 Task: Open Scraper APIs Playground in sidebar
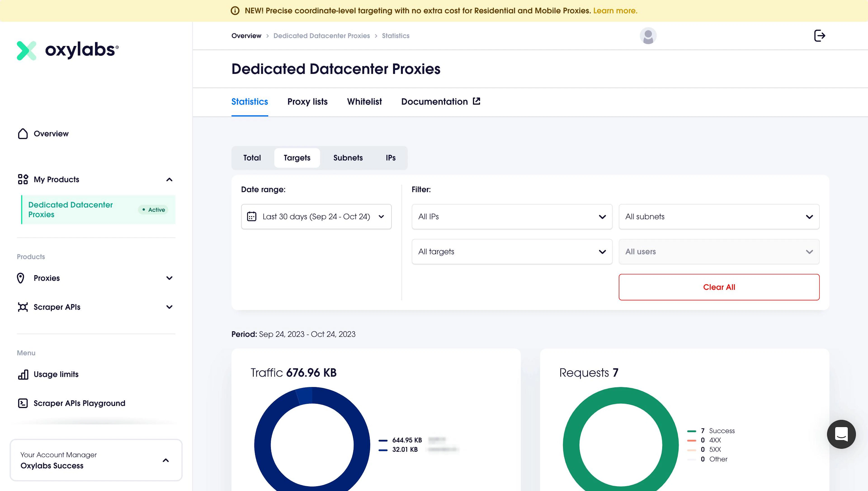coord(79,403)
